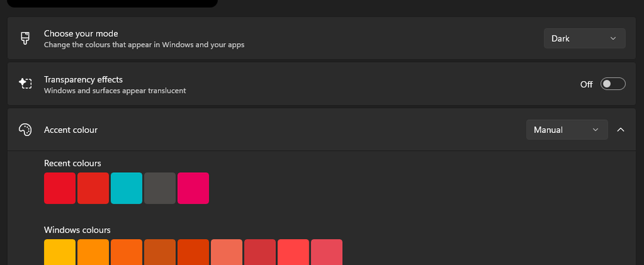Select the orange-red recent colour swatch
The image size is (644, 265).
pos(93,188)
